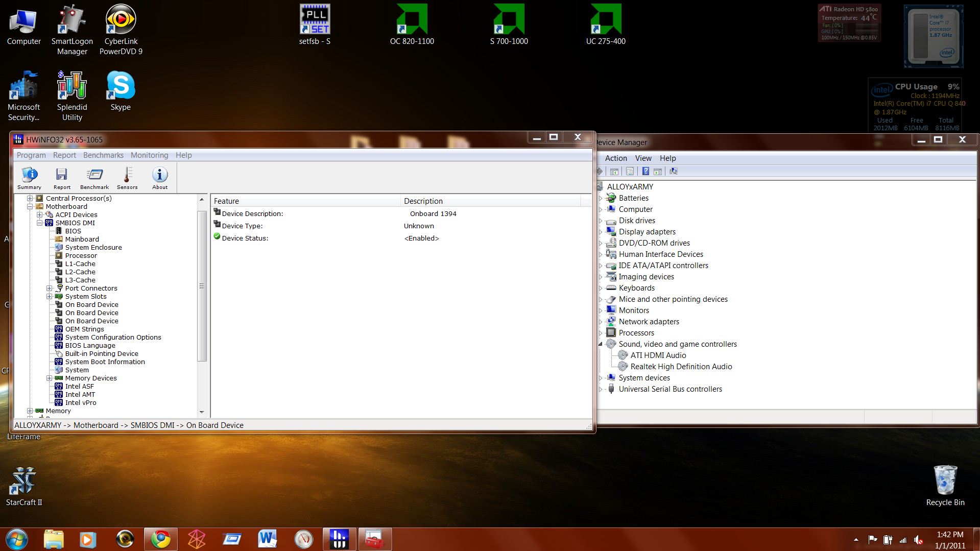Select the Mainboard tree item

click(82, 239)
